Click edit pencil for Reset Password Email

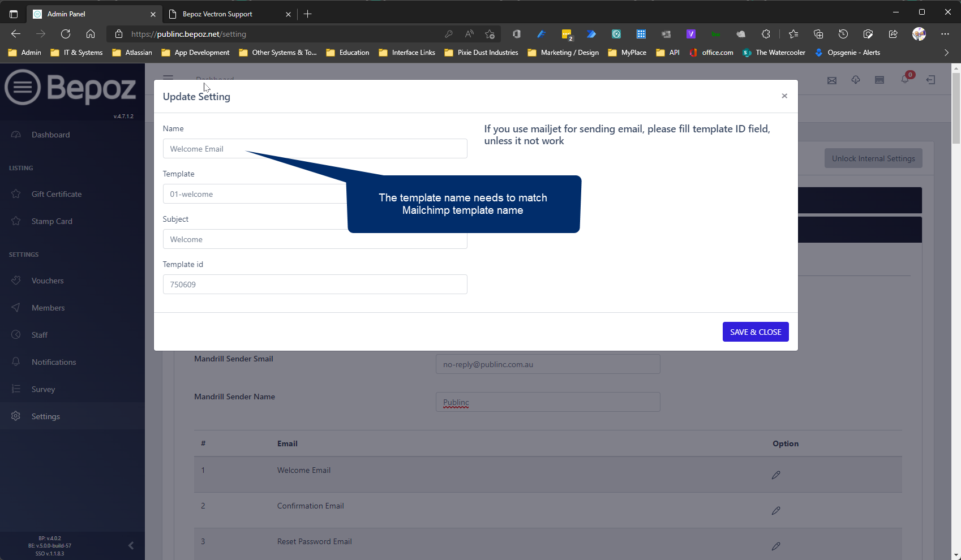pos(776,546)
